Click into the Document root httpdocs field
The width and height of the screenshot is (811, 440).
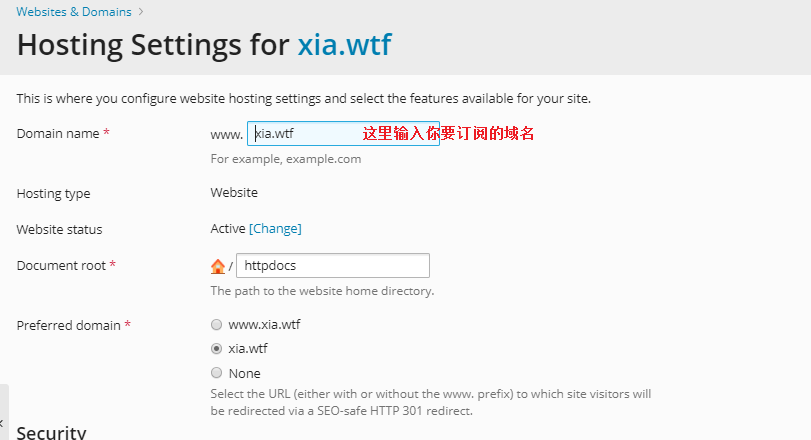click(x=333, y=266)
